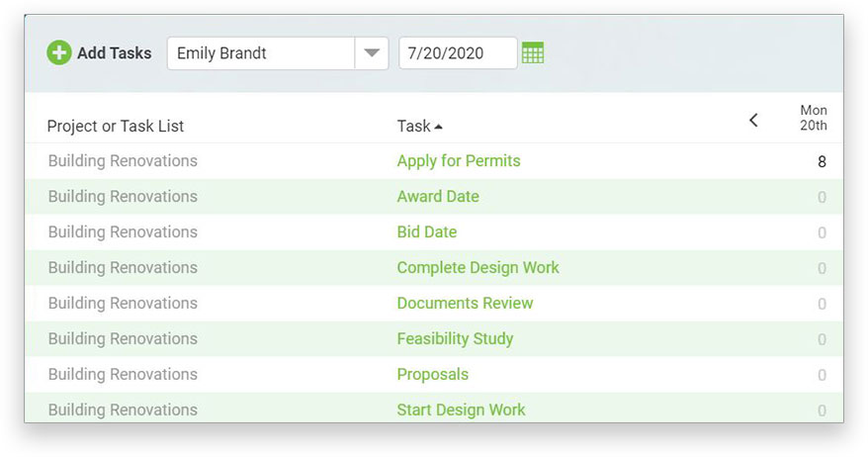Select Building Renovations in the Documents Review row

(x=123, y=303)
